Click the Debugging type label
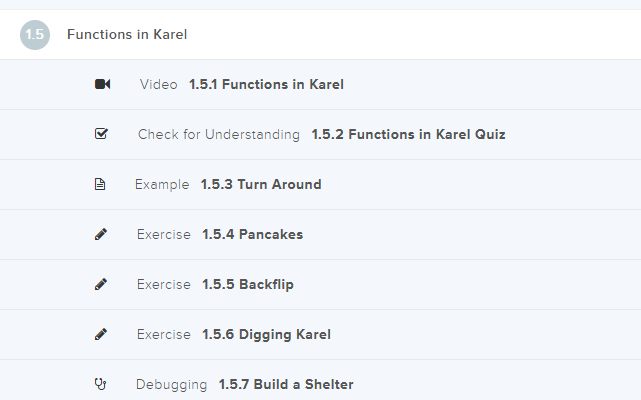641x400 pixels. (172, 385)
